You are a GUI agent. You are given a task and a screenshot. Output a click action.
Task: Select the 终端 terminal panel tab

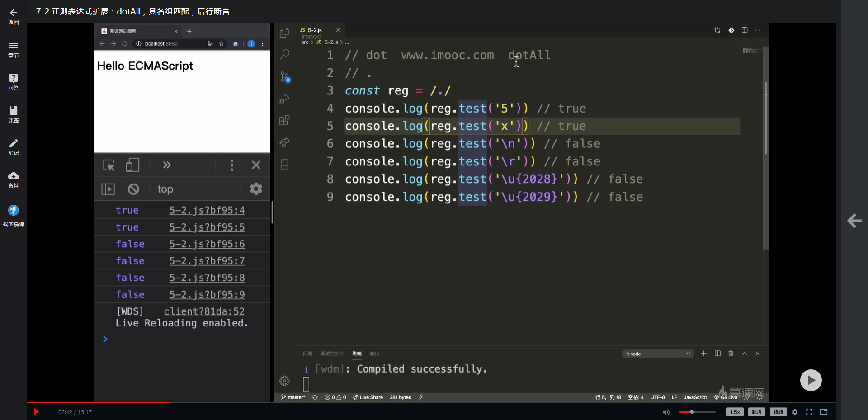click(357, 354)
